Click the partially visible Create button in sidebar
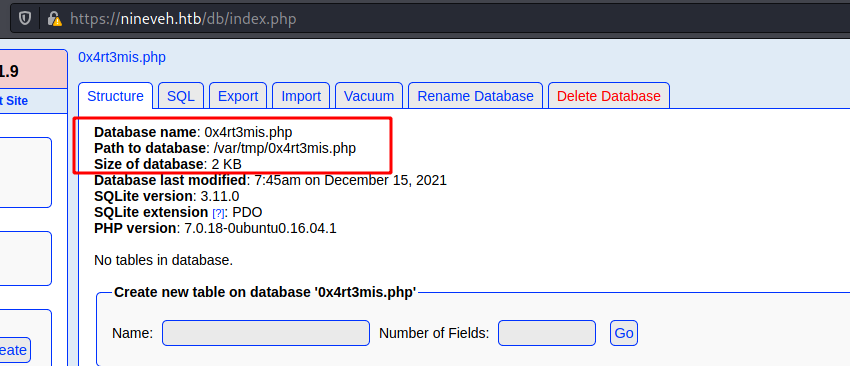Image resolution: width=850 pixels, height=366 pixels. click(x=15, y=350)
